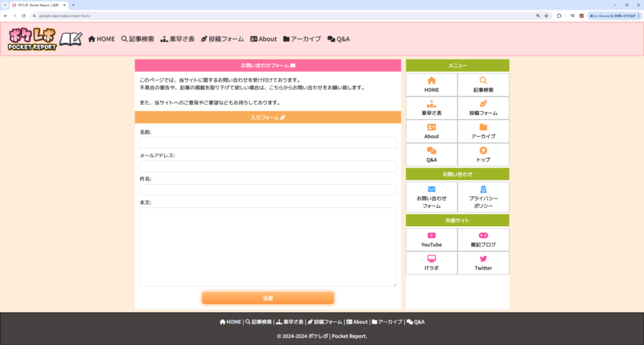Click 素早さ表 link in the footer
Viewport: 644px width, 345px height.
point(290,322)
